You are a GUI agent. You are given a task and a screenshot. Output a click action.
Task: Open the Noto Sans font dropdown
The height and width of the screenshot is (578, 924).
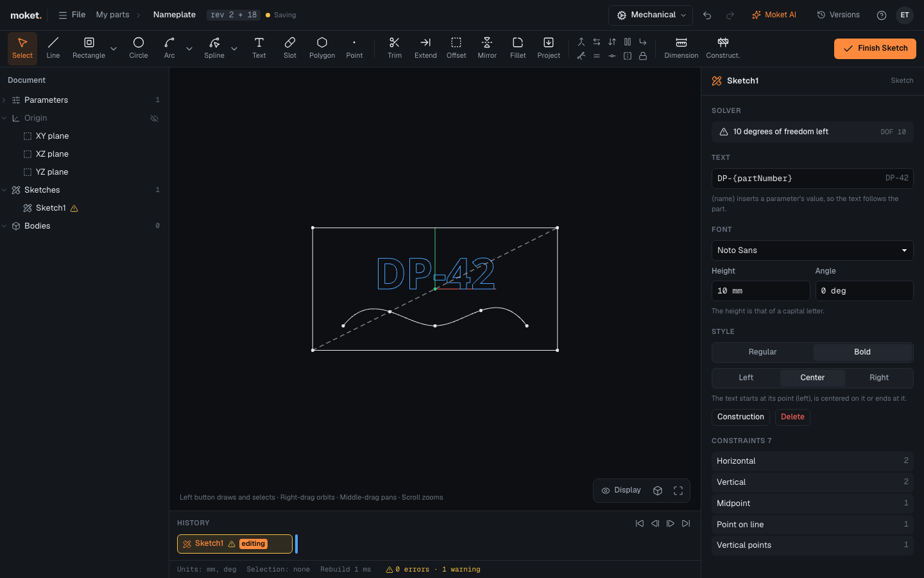(812, 250)
